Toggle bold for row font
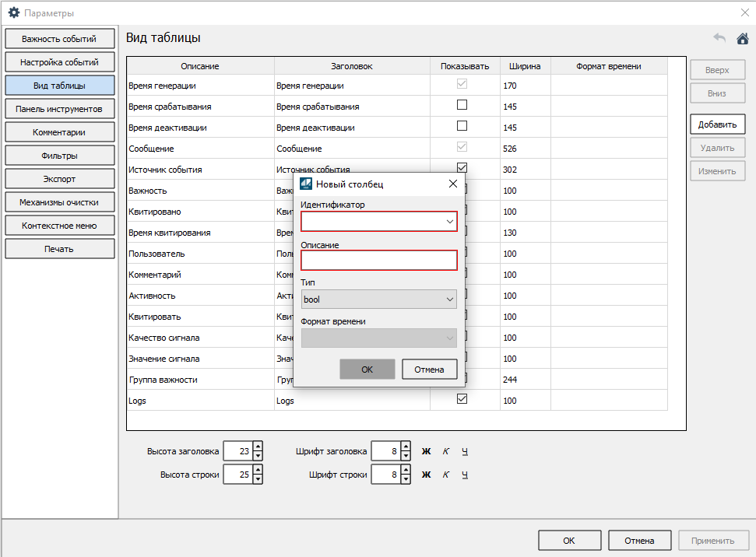Viewport: 756px width, 557px height. [426, 475]
